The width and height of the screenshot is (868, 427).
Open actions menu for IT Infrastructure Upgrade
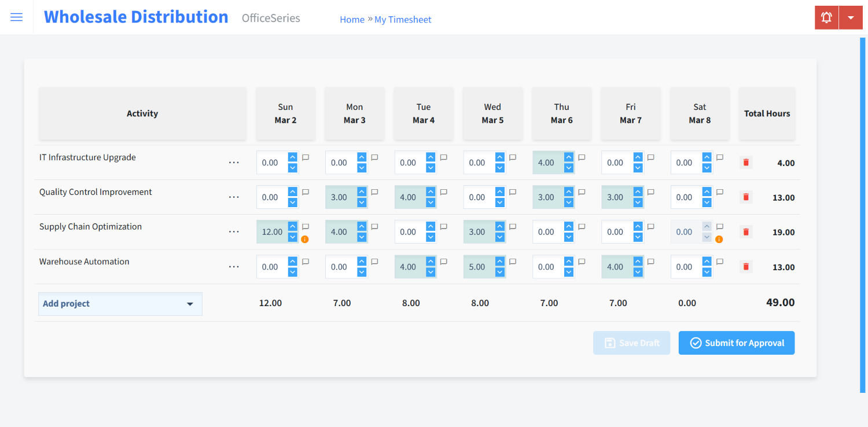(x=234, y=162)
